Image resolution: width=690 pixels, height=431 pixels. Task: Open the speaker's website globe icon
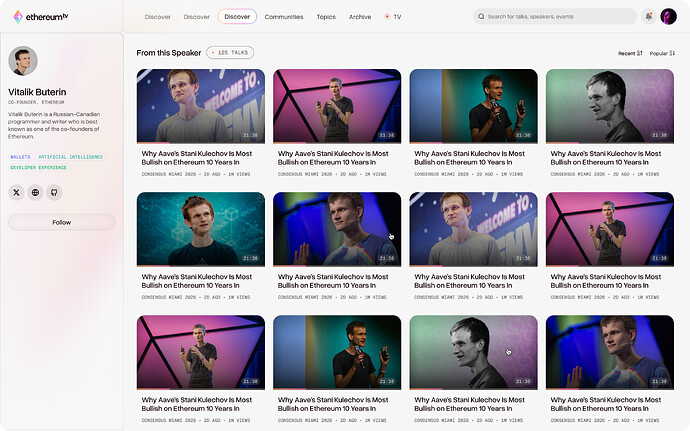(x=35, y=192)
